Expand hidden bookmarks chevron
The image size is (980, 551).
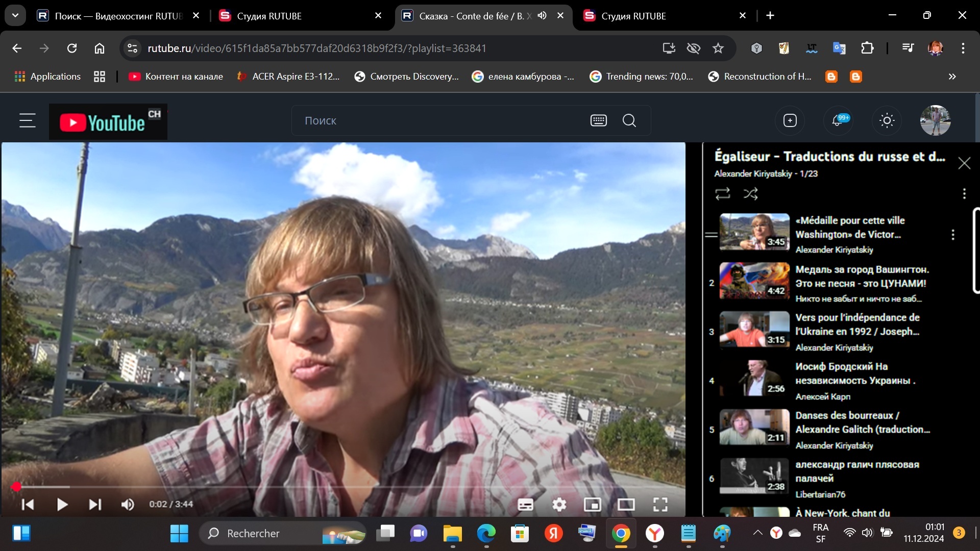coord(952,77)
